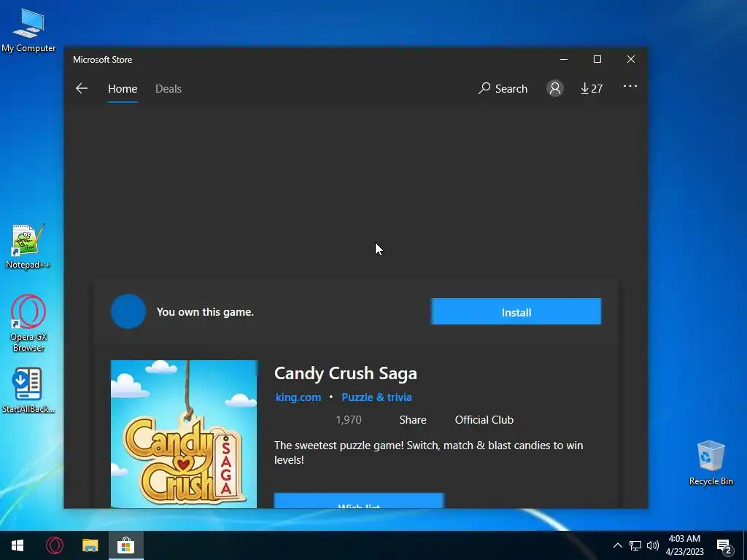
Task: Install Candy Crush Saga
Action: pyautogui.click(x=516, y=312)
